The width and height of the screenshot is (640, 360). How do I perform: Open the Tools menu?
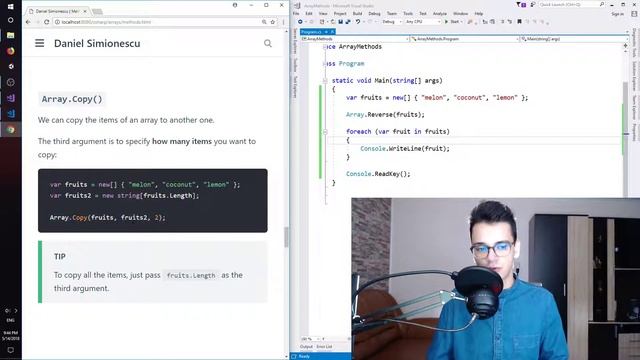(x=408, y=13)
